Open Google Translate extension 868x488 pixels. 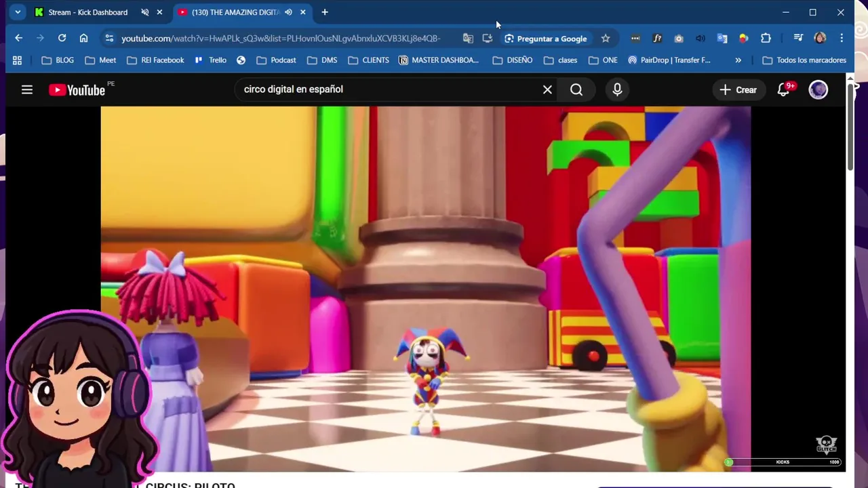tap(722, 39)
